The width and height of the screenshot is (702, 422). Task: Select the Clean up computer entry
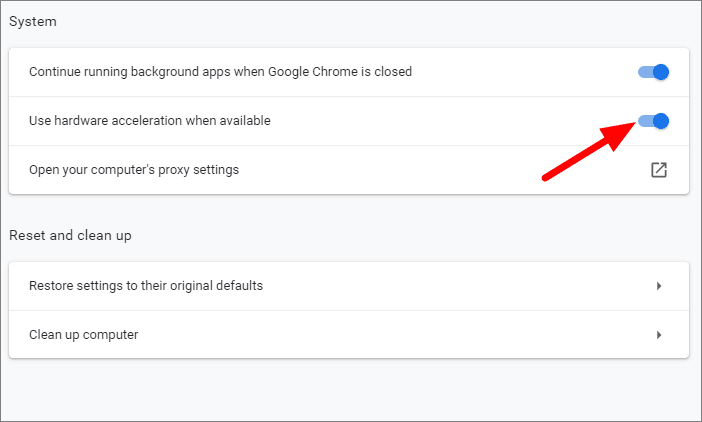click(349, 335)
